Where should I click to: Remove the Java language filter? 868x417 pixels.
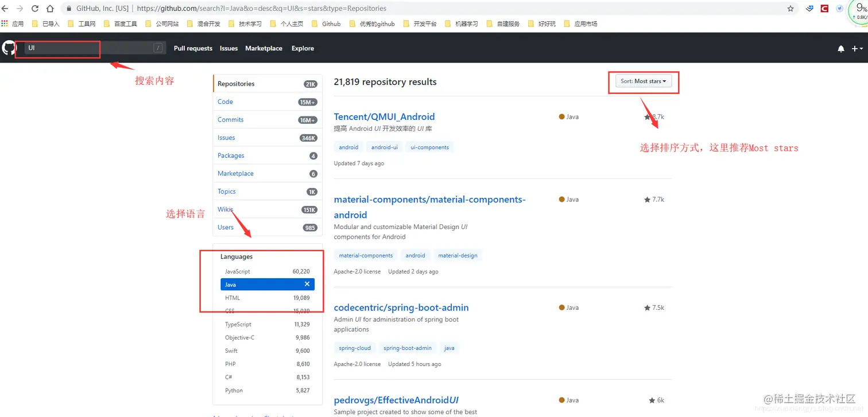coord(307,284)
